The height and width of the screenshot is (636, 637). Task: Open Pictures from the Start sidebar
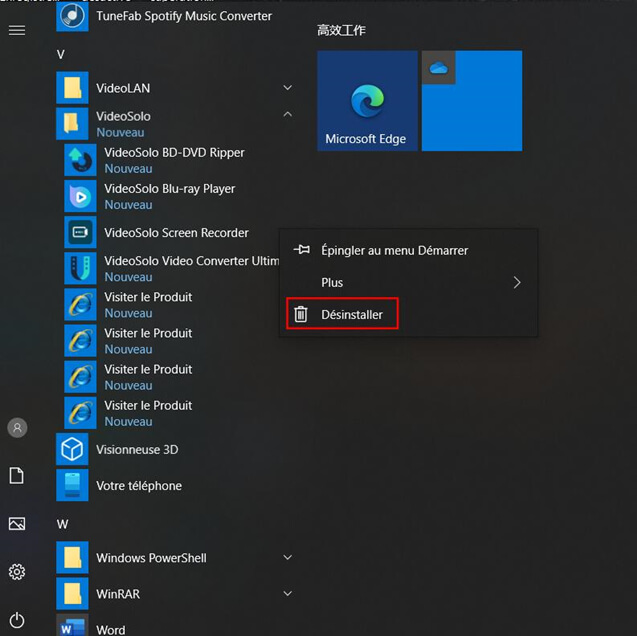tap(17, 524)
